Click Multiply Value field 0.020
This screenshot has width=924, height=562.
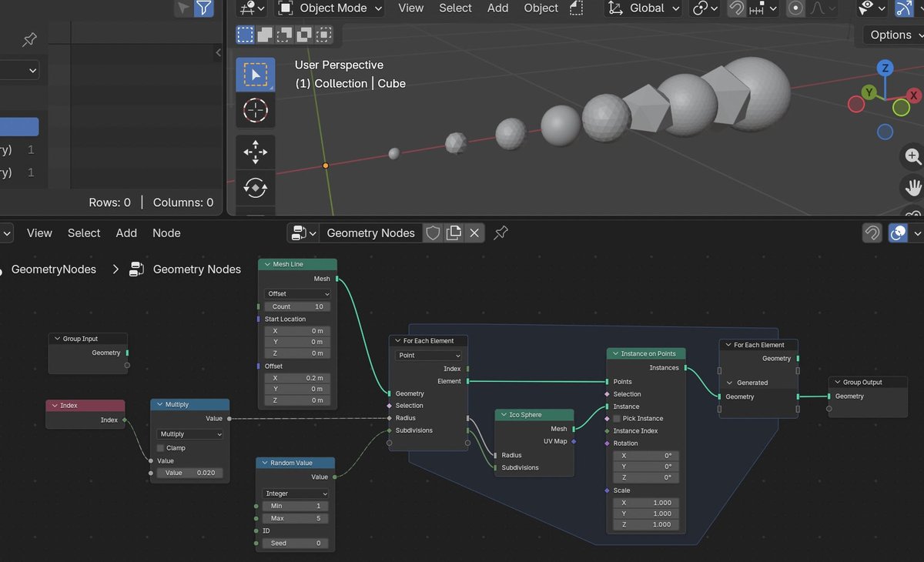[x=189, y=473]
